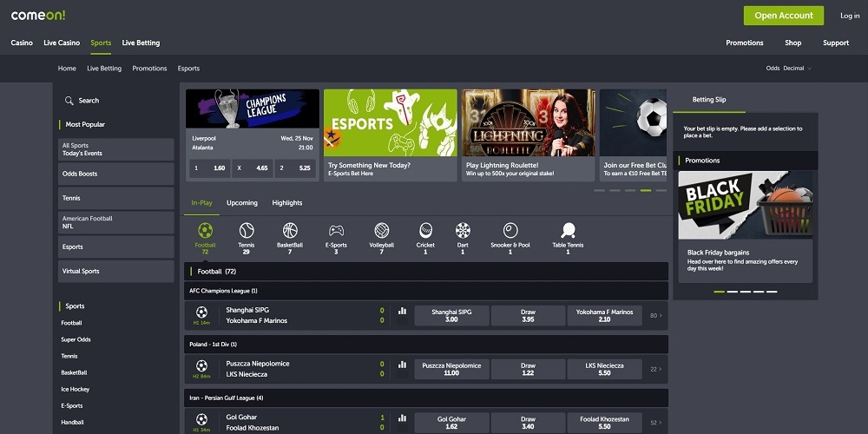
Task: Bet on Yokohama F Marinos at 2.10
Action: (x=605, y=315)
